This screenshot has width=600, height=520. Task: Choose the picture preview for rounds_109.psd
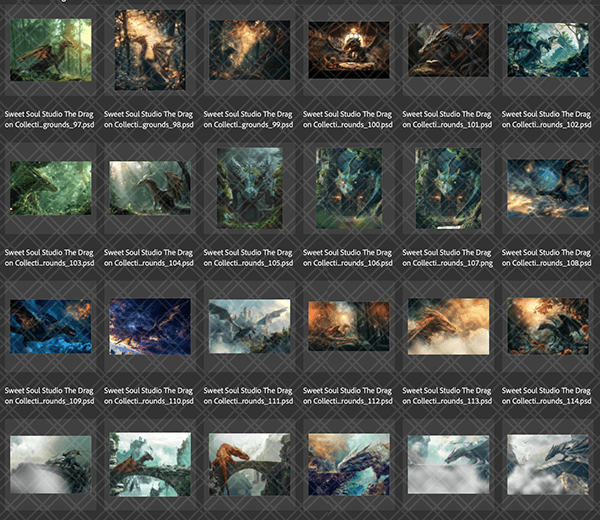click(x=51, y=326)
